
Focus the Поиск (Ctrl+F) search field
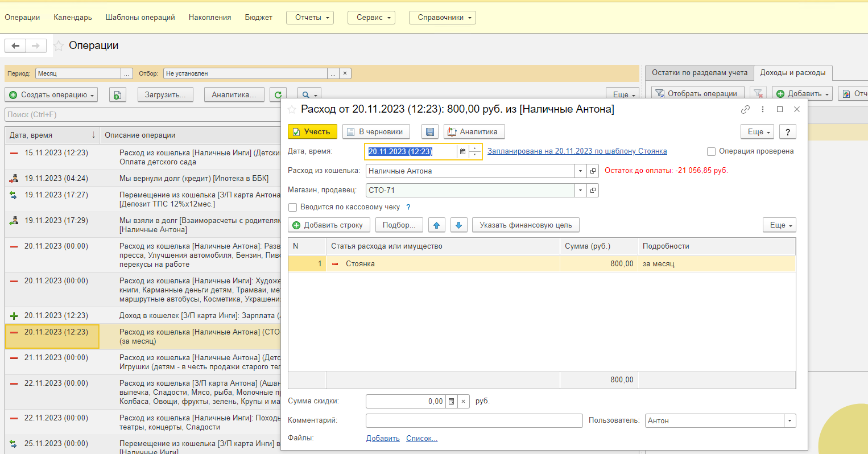143,115
